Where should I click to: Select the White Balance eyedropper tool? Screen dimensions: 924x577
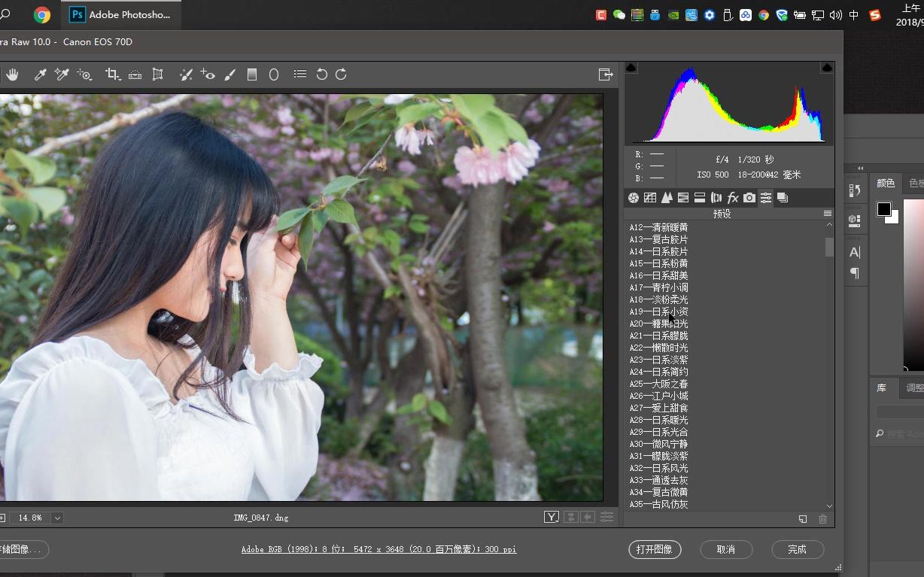pyautogui.click(x=40, y=74)
